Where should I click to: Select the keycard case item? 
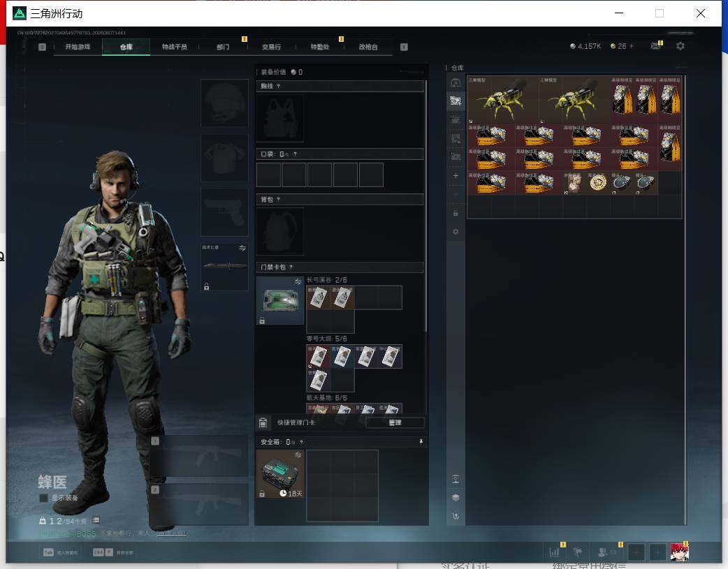[x=280, y=300]
